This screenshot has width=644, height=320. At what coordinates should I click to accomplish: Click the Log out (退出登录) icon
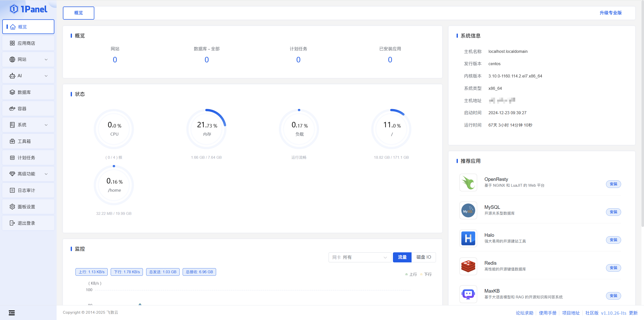[x=12, y=223]
